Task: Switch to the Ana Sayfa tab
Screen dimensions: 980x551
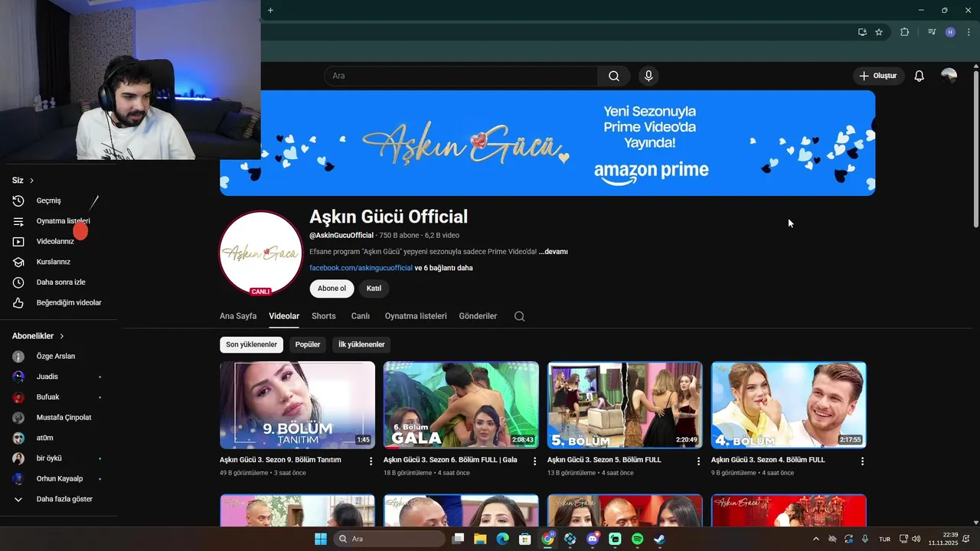Action: point(238,316)
